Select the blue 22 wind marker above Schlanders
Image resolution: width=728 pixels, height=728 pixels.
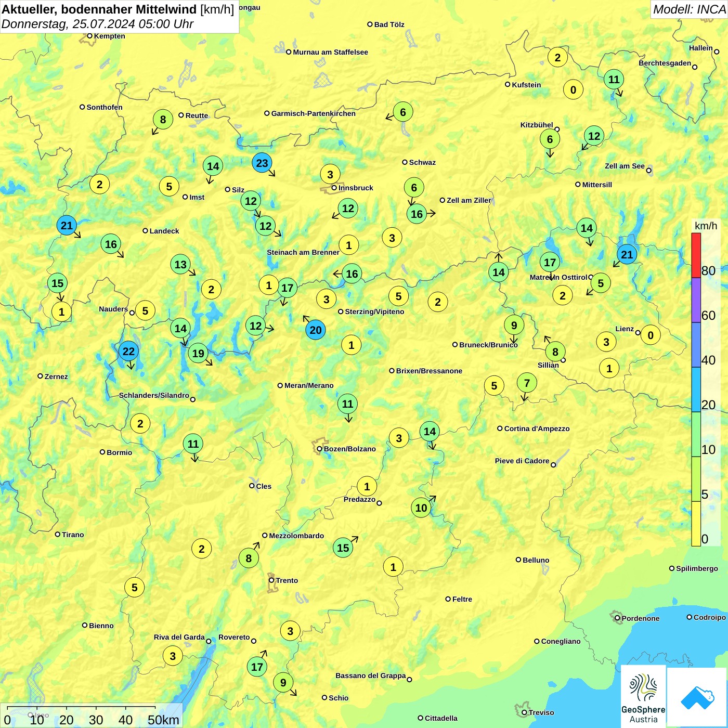point(128,352)
